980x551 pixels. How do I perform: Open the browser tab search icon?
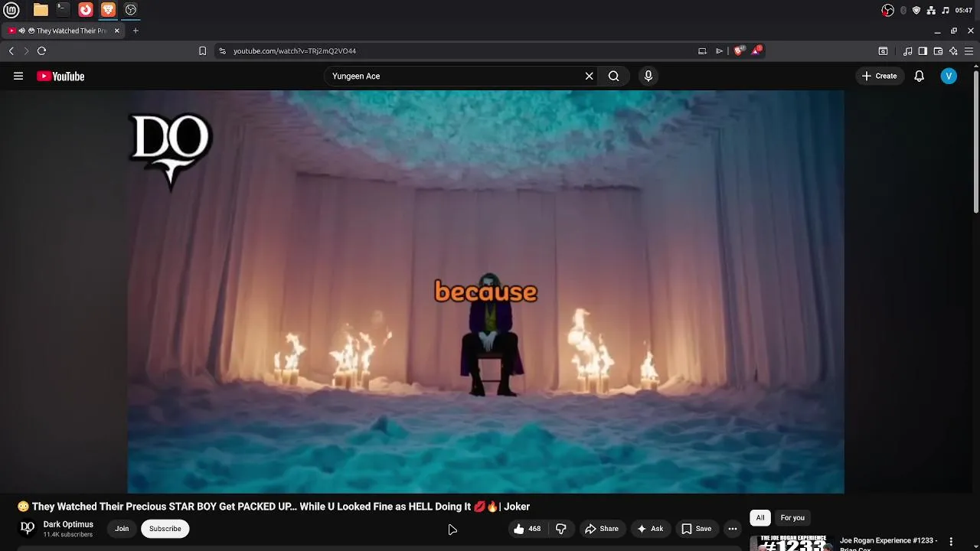pos(883,51)
